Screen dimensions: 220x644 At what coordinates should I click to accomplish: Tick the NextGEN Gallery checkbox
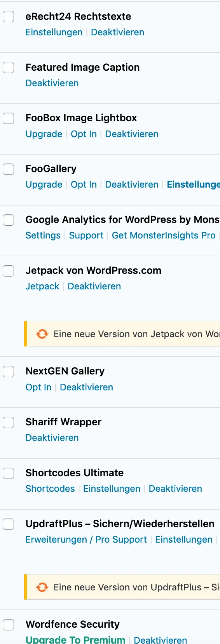[x=9, y=371]
